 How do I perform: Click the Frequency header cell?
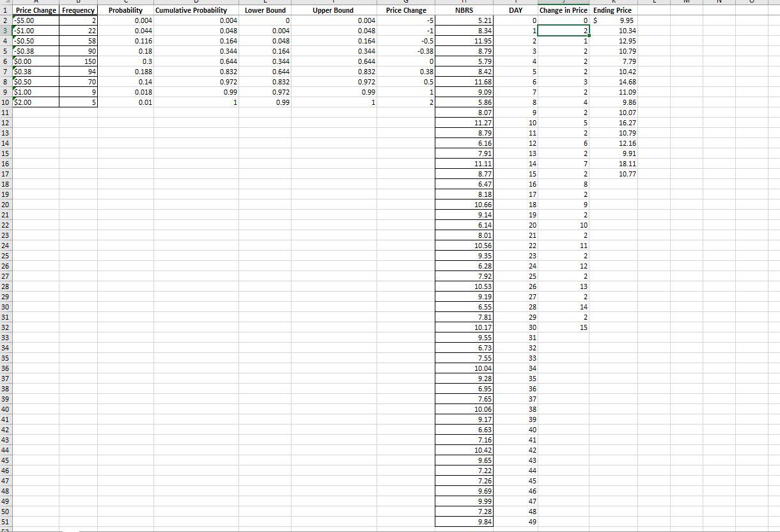tap(78, 10)
